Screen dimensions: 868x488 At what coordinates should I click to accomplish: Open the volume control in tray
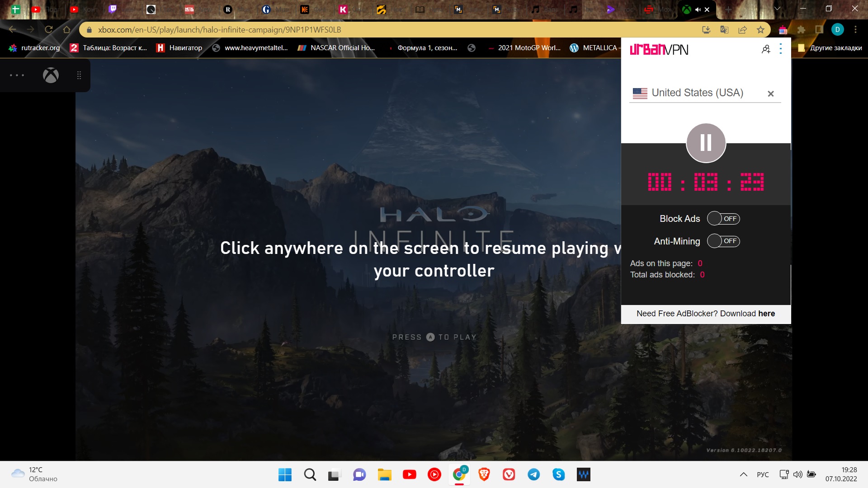point(798,474)
